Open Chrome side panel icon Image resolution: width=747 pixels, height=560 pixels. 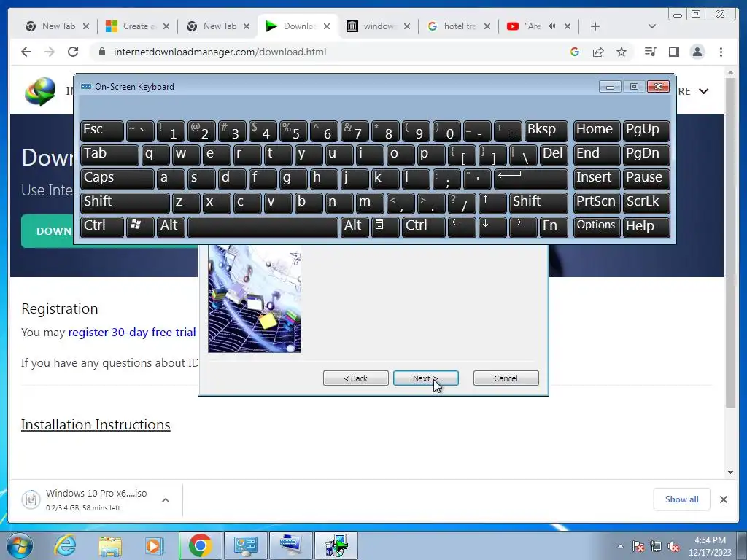[673, 52]
